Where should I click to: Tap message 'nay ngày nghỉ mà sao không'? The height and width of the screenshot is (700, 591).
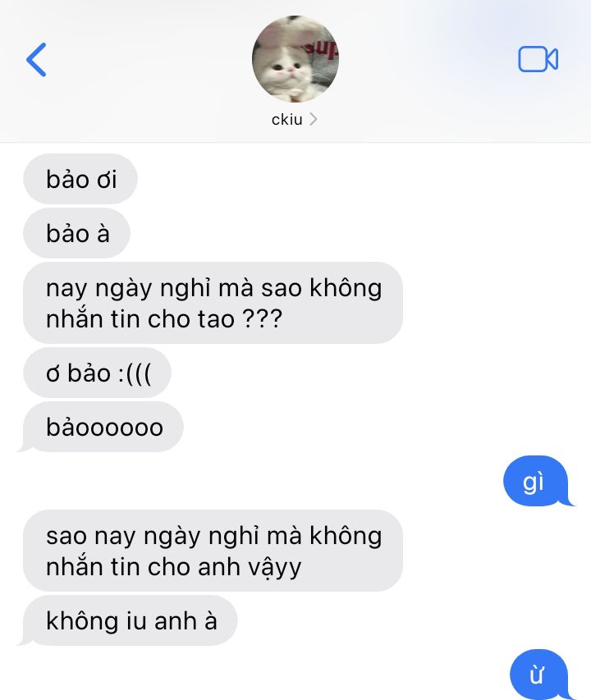point(213,303)
